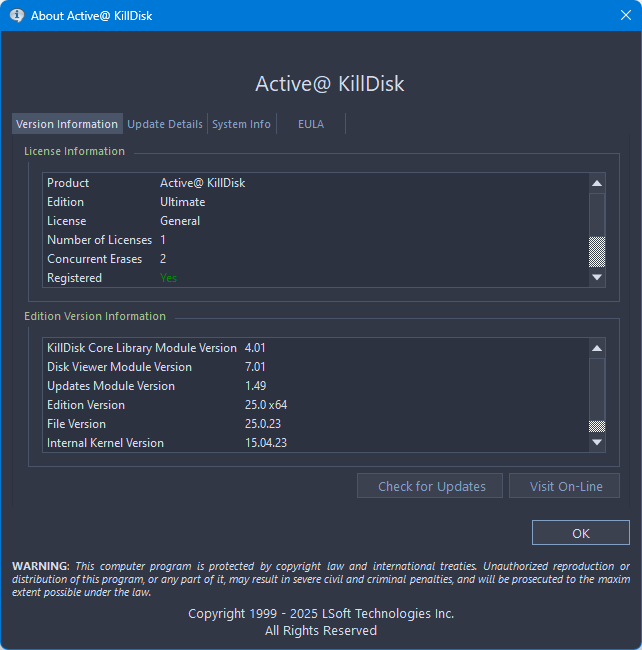The width and height of the screenshot is (642, 650).
Task: Select the File Version row label
Action: click(x=76, y=424)
